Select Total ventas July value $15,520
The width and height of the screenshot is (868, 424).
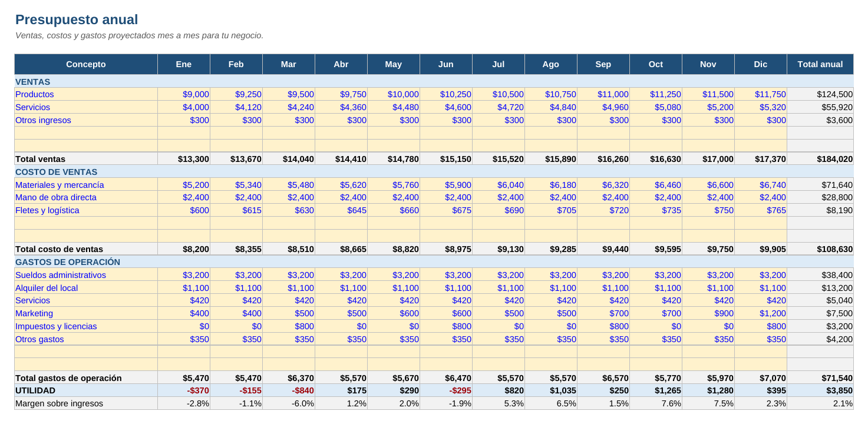(499, 159)
